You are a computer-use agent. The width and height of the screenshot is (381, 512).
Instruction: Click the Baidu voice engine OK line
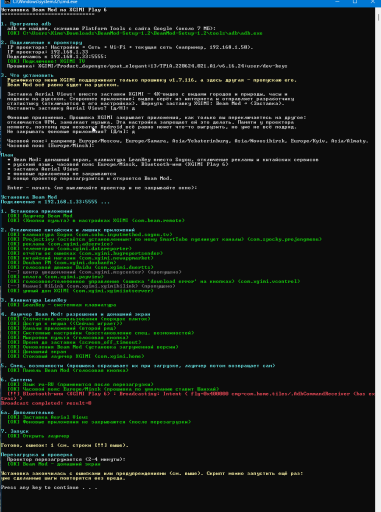pos(80,267)
